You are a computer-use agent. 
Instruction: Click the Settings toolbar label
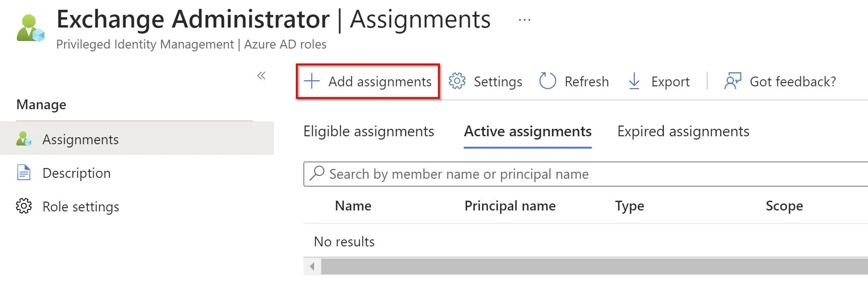[x=498, y=82]
